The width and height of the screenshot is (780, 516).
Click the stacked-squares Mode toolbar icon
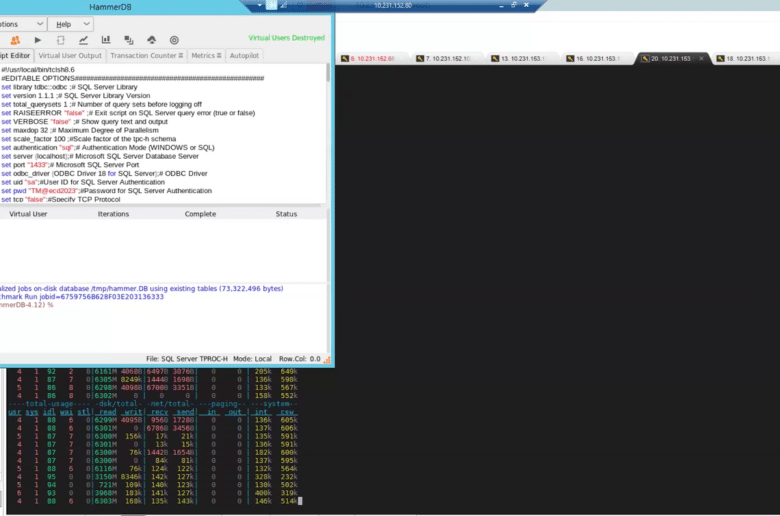coord(129,40)
